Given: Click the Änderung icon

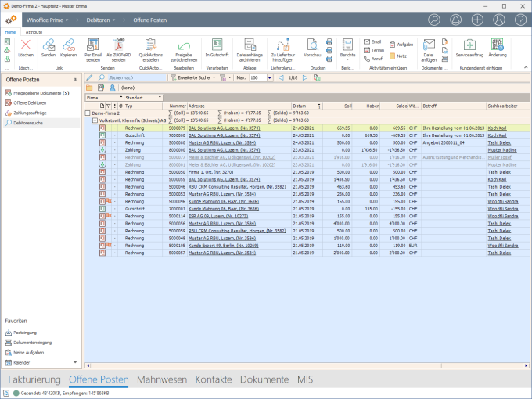Looking at the screenshot, I should (x=498, y=45).
